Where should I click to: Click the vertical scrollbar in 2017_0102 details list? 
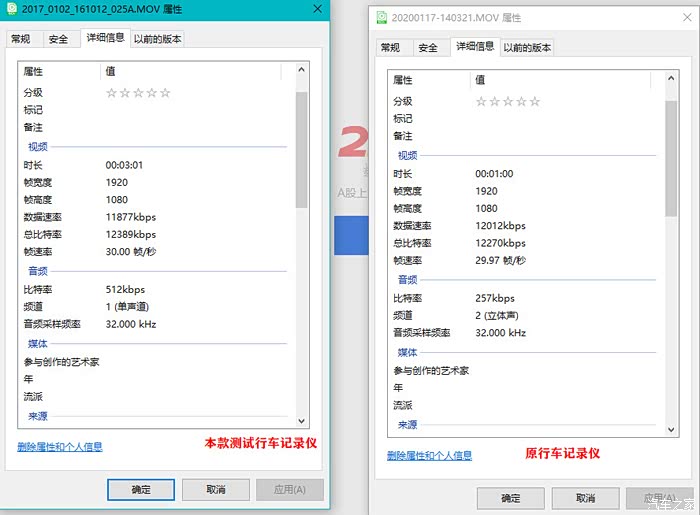pyautogui.click(x=301, y=240)
